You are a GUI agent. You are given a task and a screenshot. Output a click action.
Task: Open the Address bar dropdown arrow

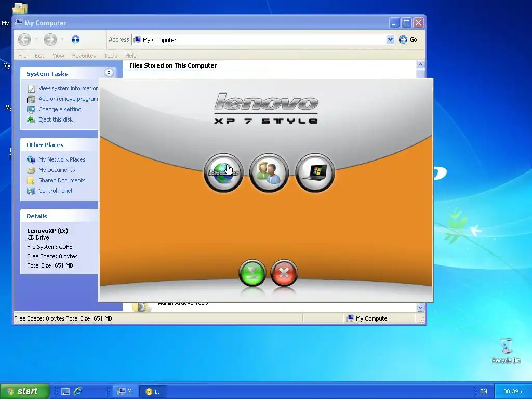coord(390,39)
